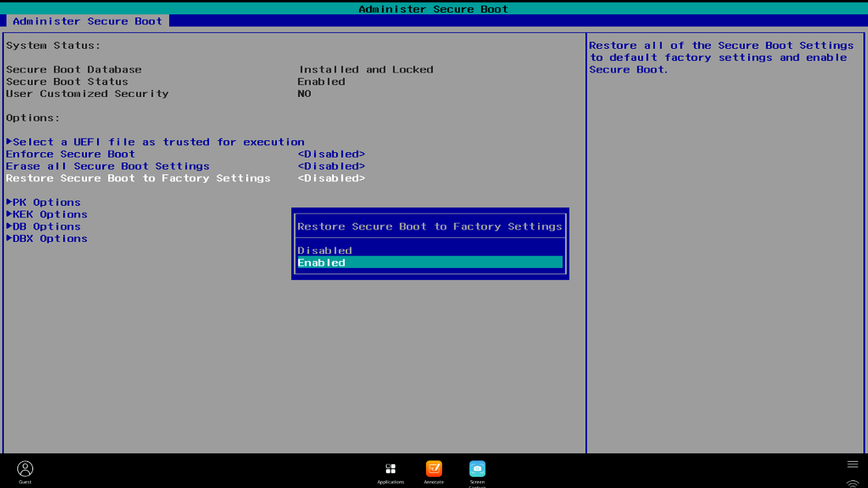Open the Erase all Secure Boot Settings value
The width and height of the screenshot is (868, 488).
[x=331, y=166]
